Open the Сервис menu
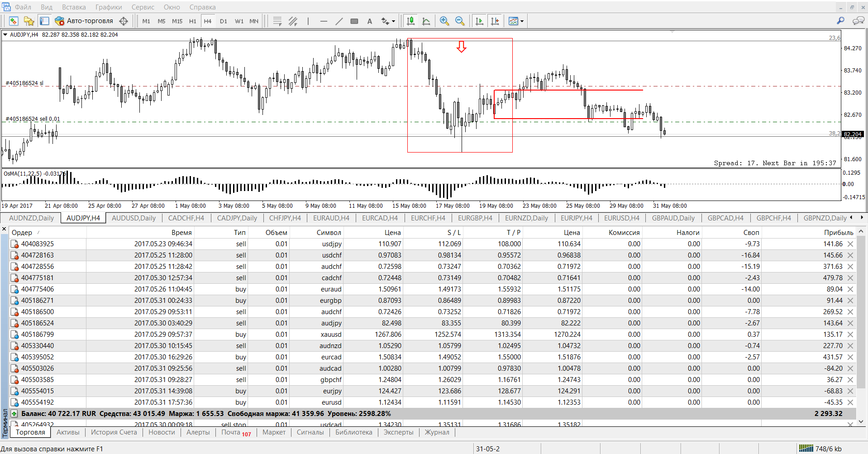 pyautogui.click(x=143, y=7)
